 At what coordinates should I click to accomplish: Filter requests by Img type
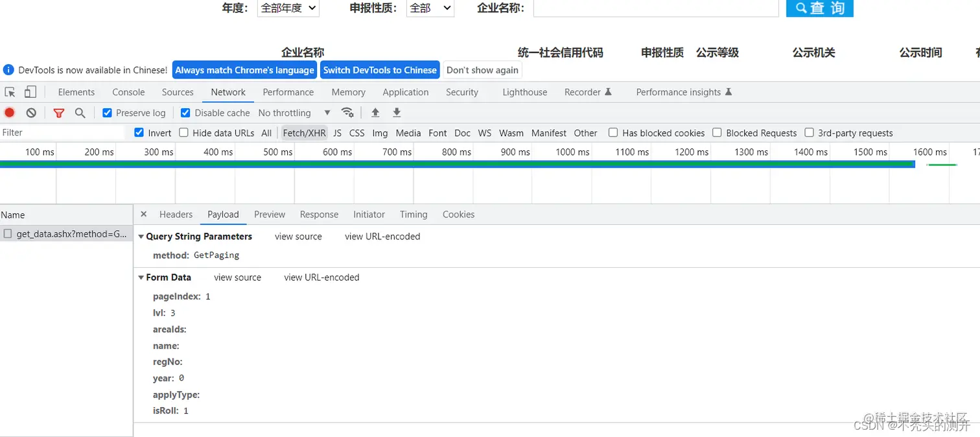click(x=380, y=133)
